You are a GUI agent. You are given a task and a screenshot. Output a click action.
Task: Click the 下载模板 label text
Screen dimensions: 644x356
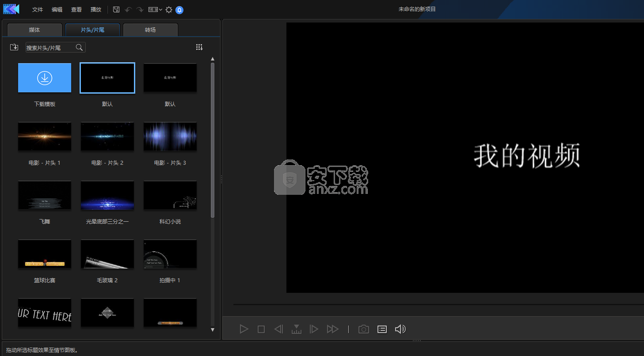(x=45, y=104)
